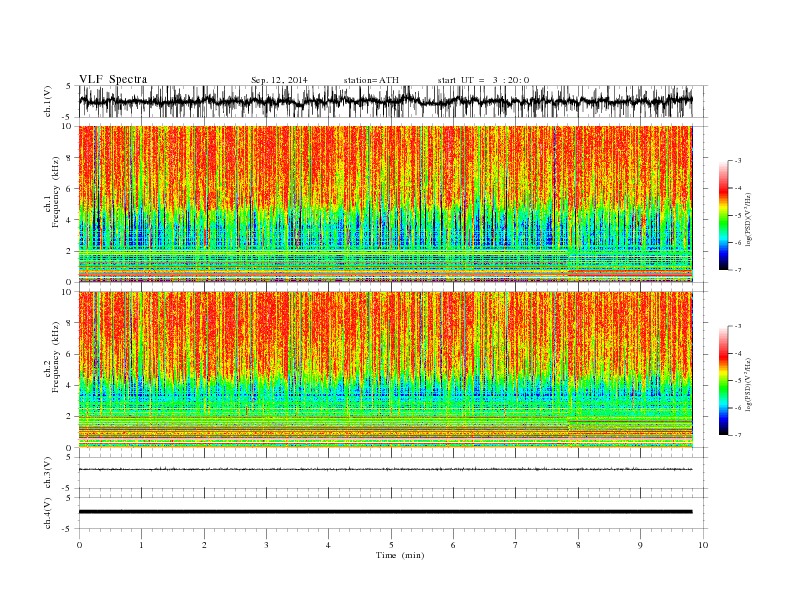Click time axis tick label "8"
Screen dimensions: 792x612
pos(578,545)
